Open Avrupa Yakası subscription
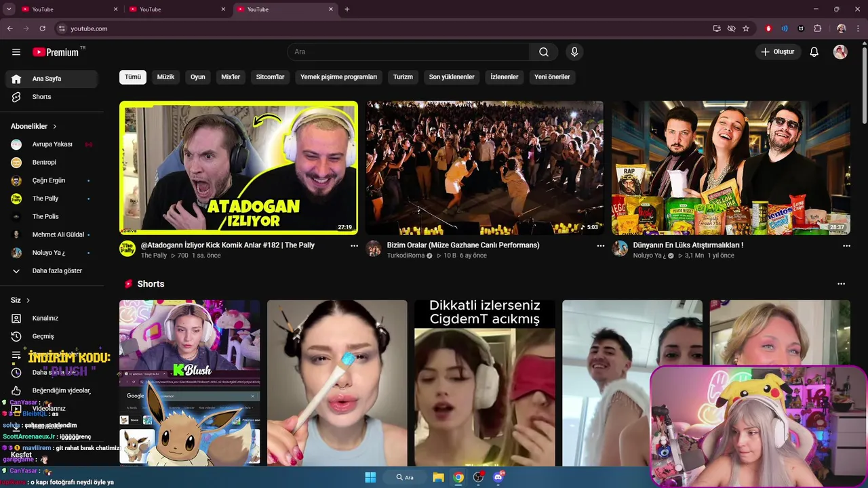The height and width of the screenshot is (488, 868). (52, 144)
